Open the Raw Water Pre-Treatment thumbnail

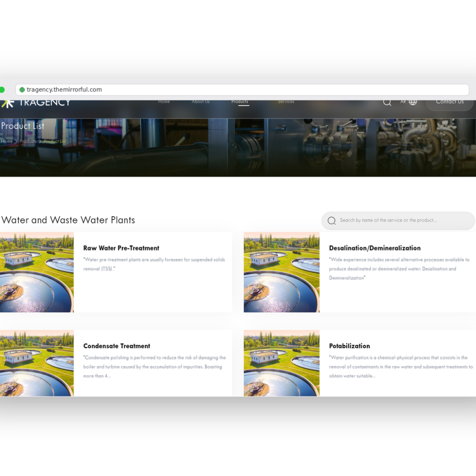point(37,272)
